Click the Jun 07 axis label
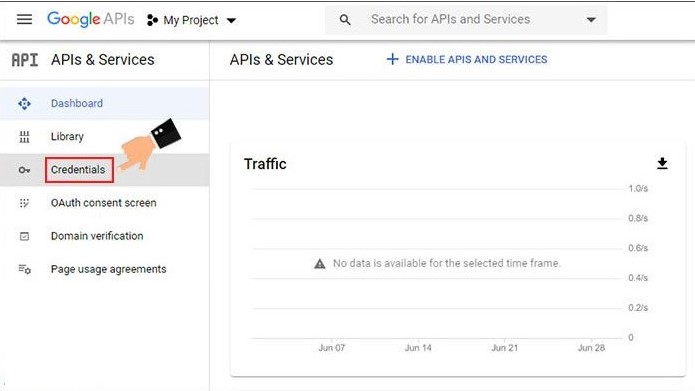 point(332,348)
